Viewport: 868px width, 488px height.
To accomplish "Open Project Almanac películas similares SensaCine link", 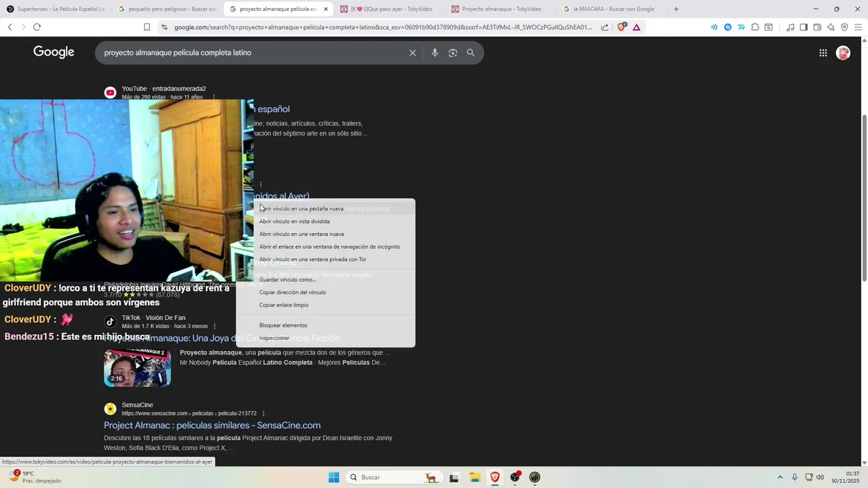I will pyautogui.click(x=212, y=426).
